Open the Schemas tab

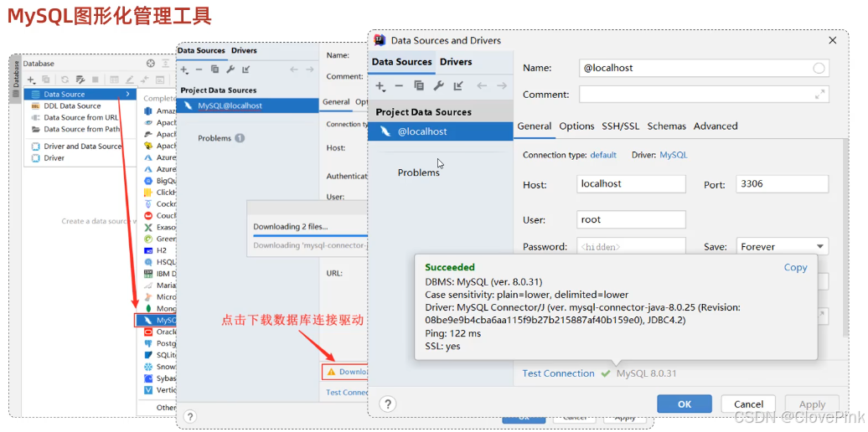667,126
